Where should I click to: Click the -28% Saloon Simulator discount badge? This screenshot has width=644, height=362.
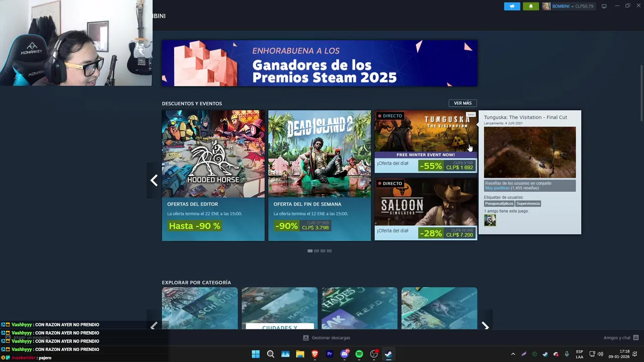tap(431, 233)
